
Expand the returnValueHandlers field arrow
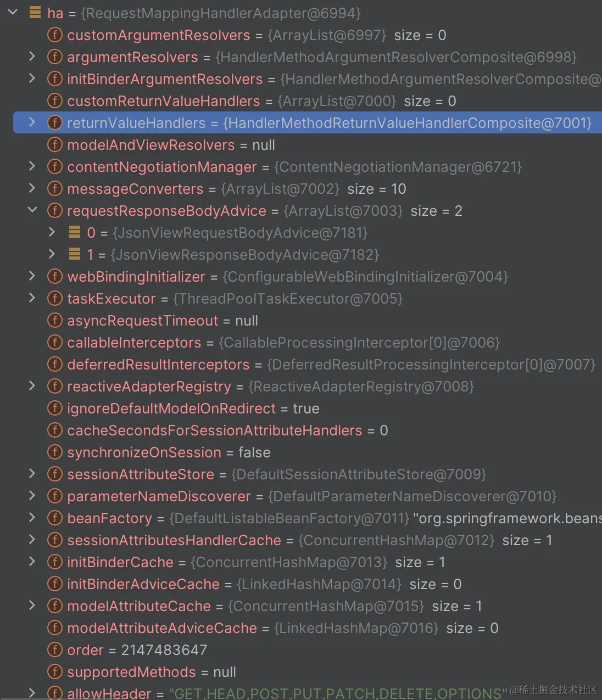point(32,122)
